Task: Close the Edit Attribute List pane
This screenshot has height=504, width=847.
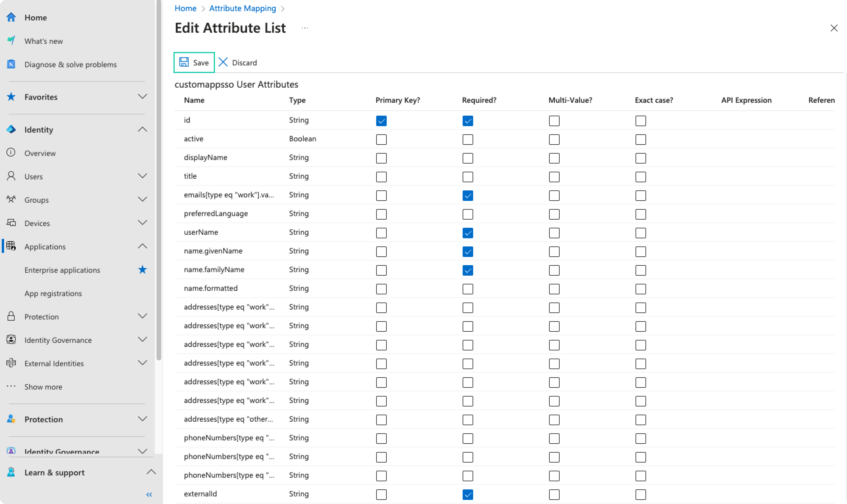Action: (x=834, y=28)
